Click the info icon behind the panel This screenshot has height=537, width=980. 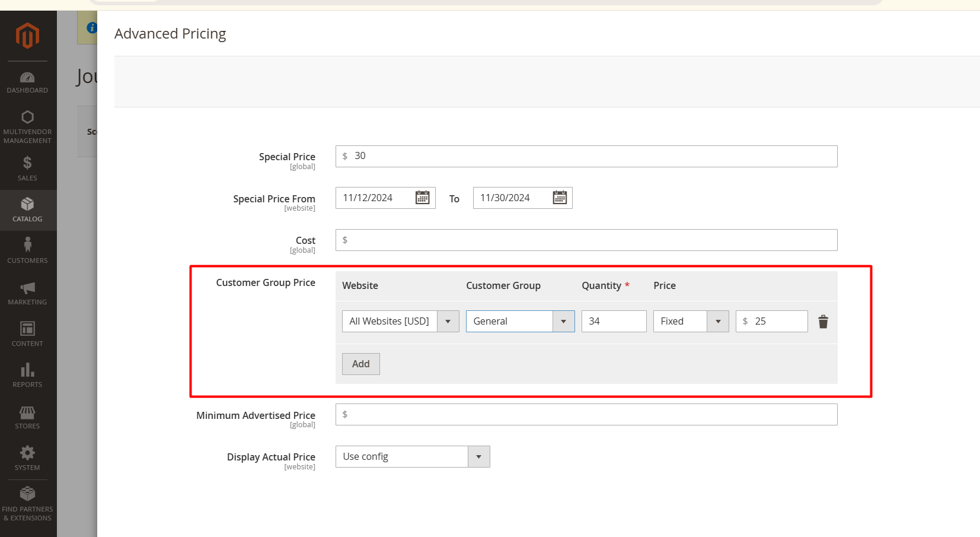pyautogui.click(x=92, y=27)
